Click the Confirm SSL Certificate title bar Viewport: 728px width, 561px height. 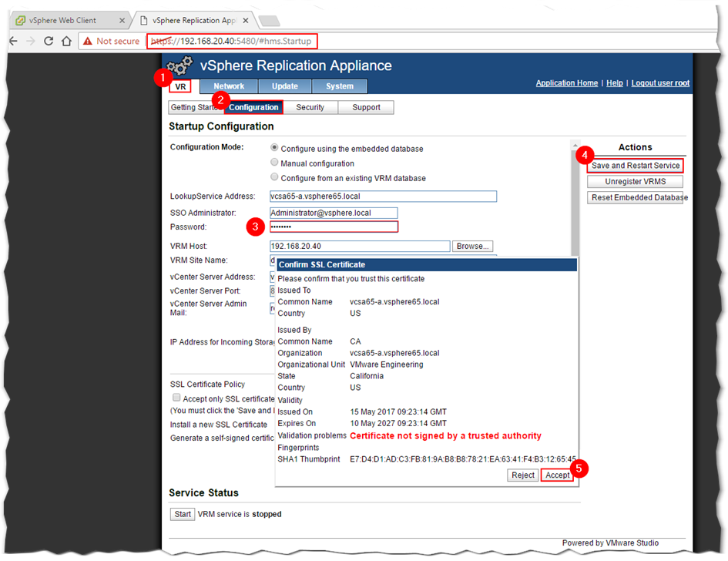[x=427, y=265]
